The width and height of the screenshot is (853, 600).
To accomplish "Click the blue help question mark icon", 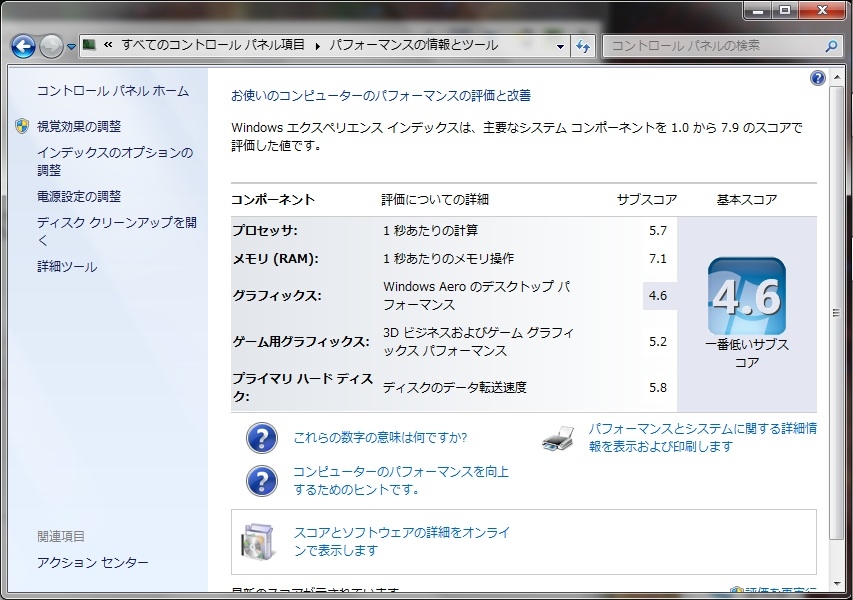I will (x=818, y=78).
